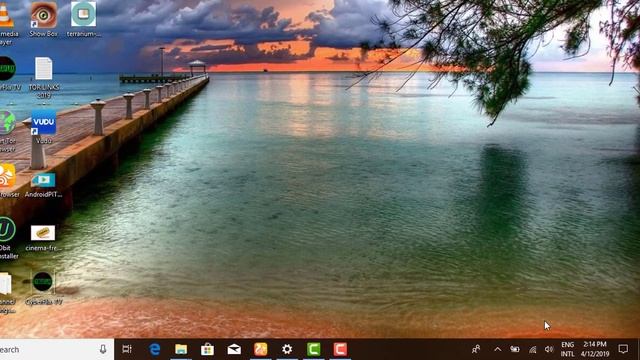Show hidden tray icons
This screenshot has height=360, width=640.
pyautogui.click(x=498, y=349)
